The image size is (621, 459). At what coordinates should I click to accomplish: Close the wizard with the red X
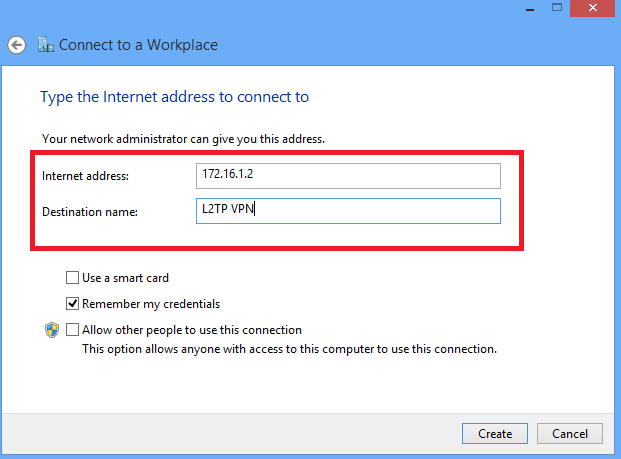point(592,8)
